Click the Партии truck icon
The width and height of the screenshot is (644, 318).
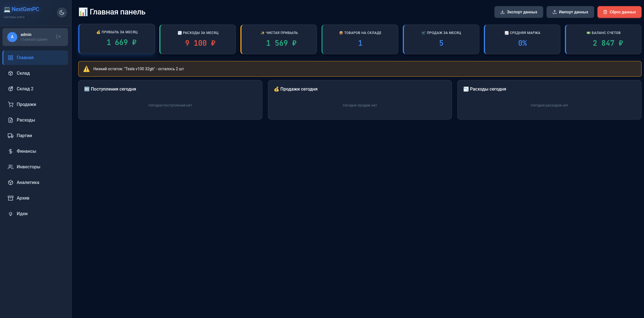coord(11,136)
